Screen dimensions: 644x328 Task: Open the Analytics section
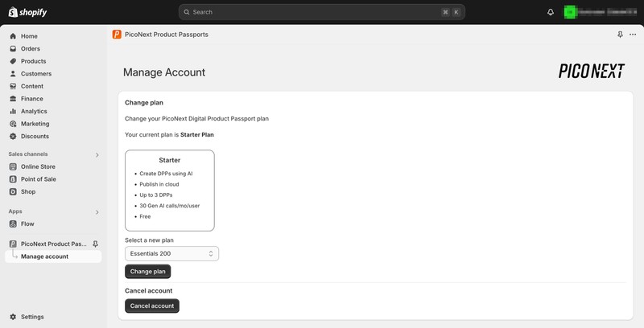pyautogui.click(x=34, y=112)
